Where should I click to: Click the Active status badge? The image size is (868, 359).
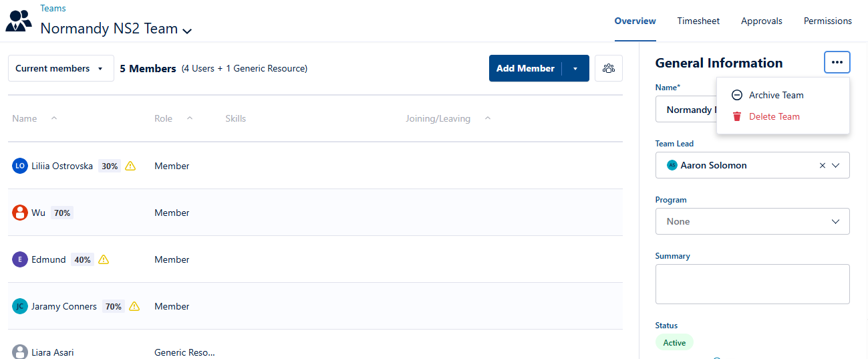(x=674, y=342)
